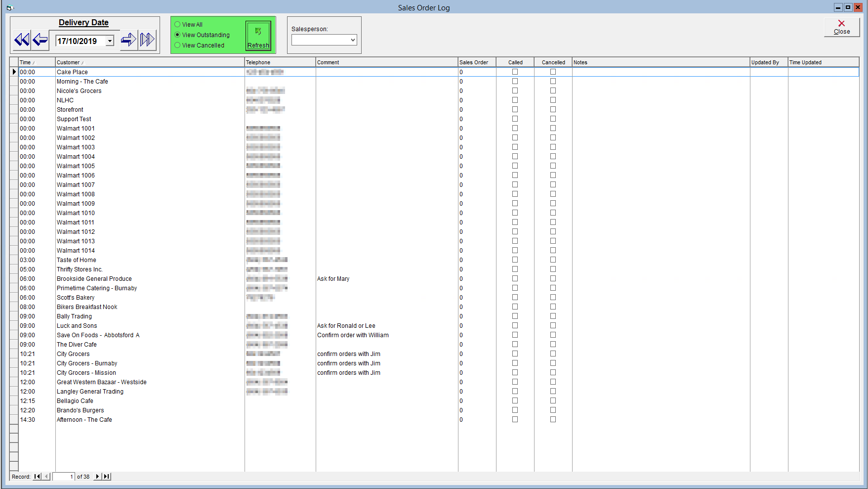The width and height of the screenshot is (868, 489).
Task: Sort by the Time column header
Action: pyautogui.click(x=37, y=62)
